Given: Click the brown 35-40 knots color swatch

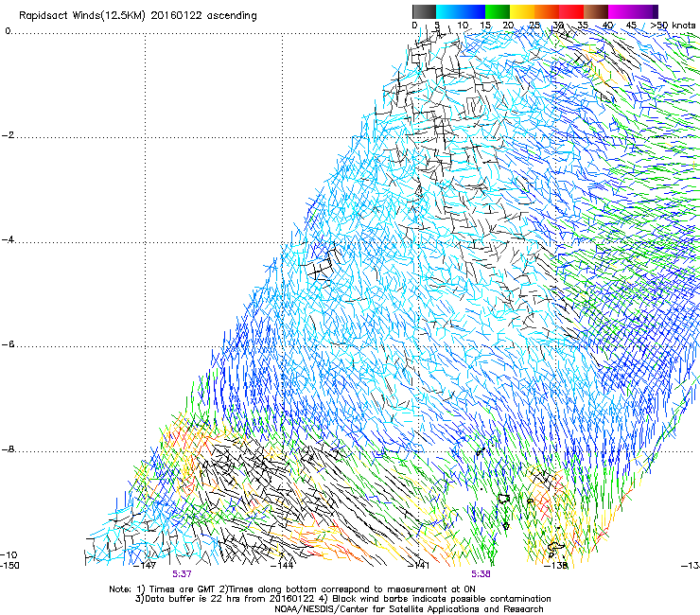Looking at the screenshot, I should (x=596, y=11).
